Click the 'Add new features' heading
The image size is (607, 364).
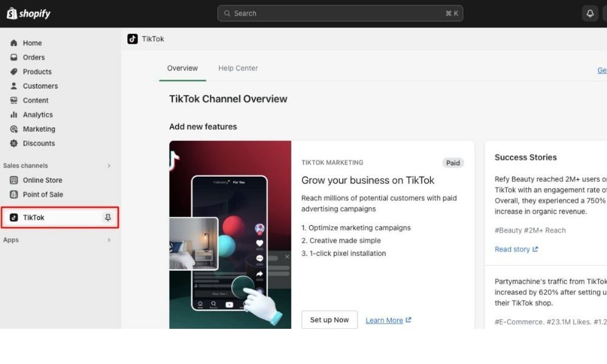[203, 127]
